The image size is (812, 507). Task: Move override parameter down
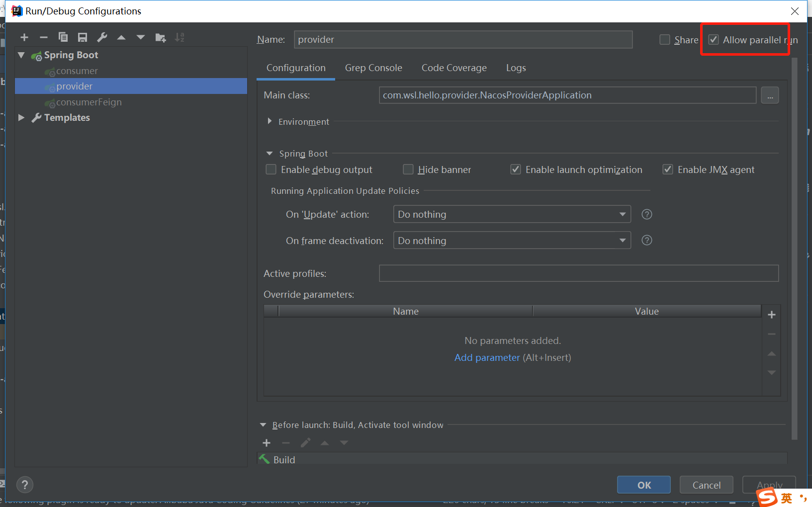point(772,372)
